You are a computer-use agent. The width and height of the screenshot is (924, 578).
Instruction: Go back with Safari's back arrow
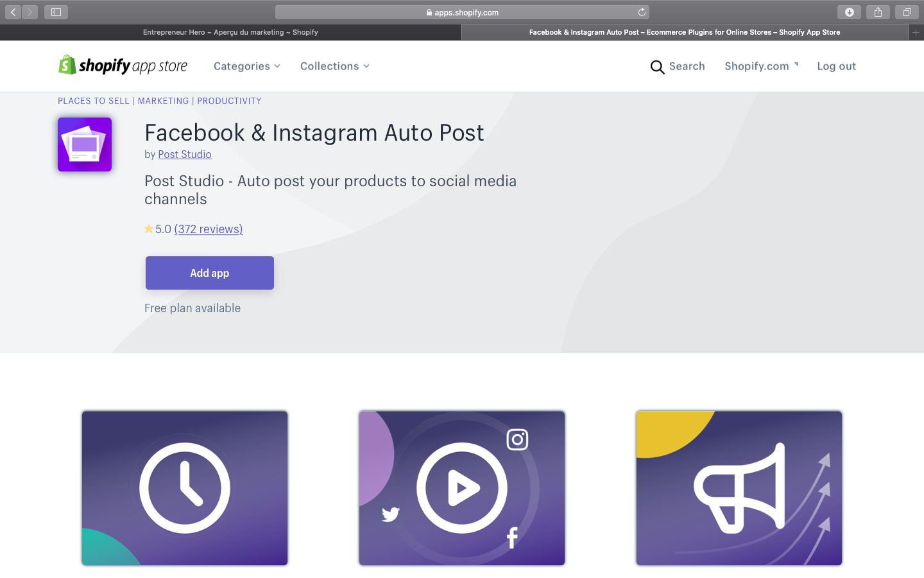coord(13,12)
